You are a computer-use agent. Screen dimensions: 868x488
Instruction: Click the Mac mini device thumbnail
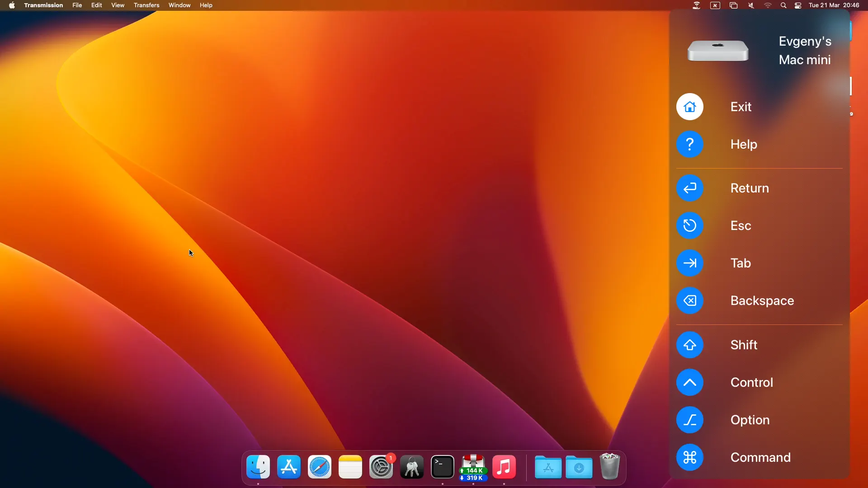(x=718, y=51)
